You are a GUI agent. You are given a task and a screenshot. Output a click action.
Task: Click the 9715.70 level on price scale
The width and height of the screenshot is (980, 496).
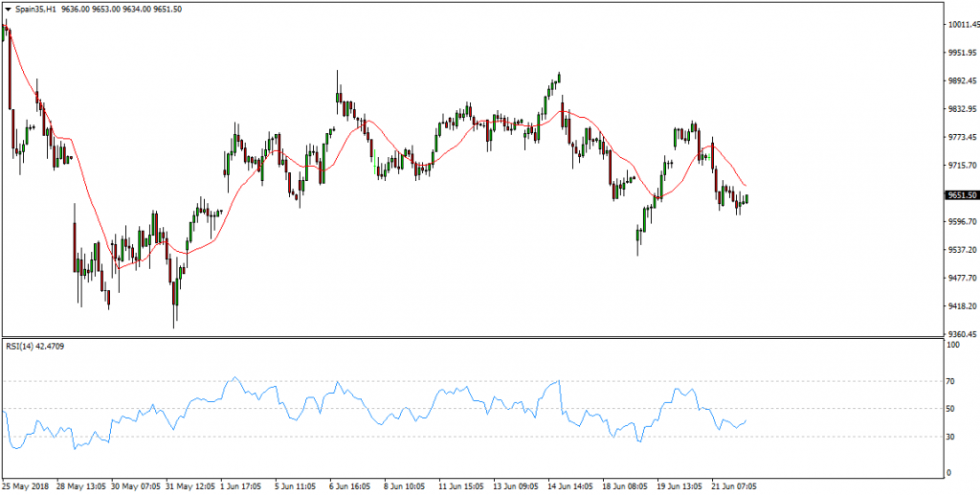point(961,166)
